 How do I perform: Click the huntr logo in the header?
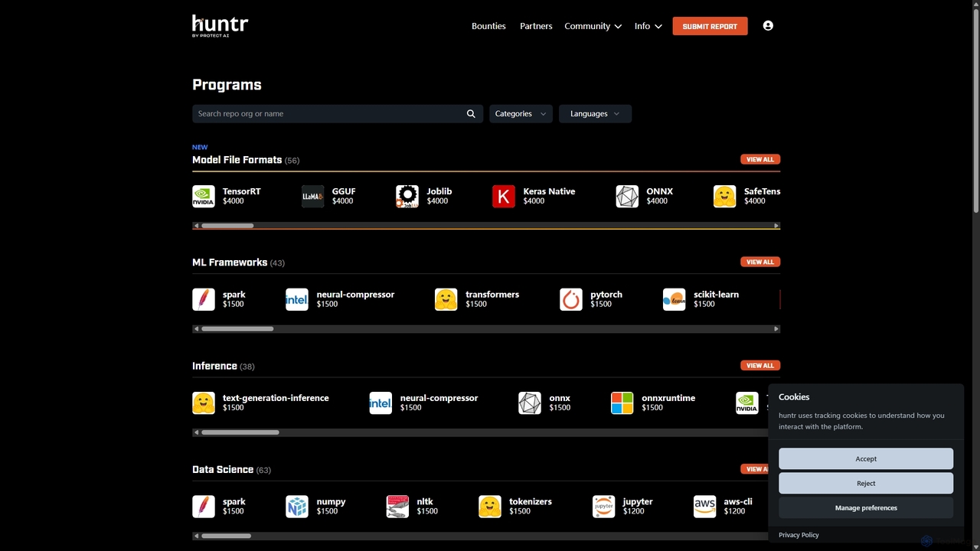[x=220, y=25]
